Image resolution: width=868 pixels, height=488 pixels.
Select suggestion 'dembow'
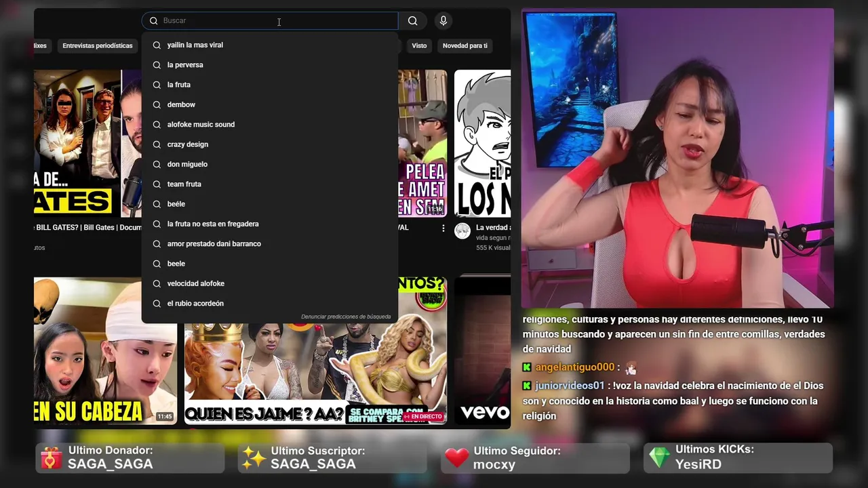tap(270, 104)
